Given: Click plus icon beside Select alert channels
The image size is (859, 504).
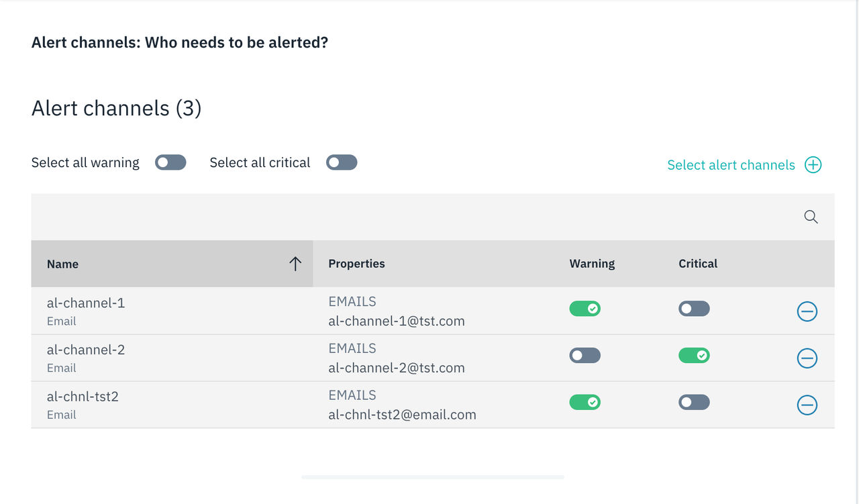Looking at the screenshot, I should [x=813, y=165].
